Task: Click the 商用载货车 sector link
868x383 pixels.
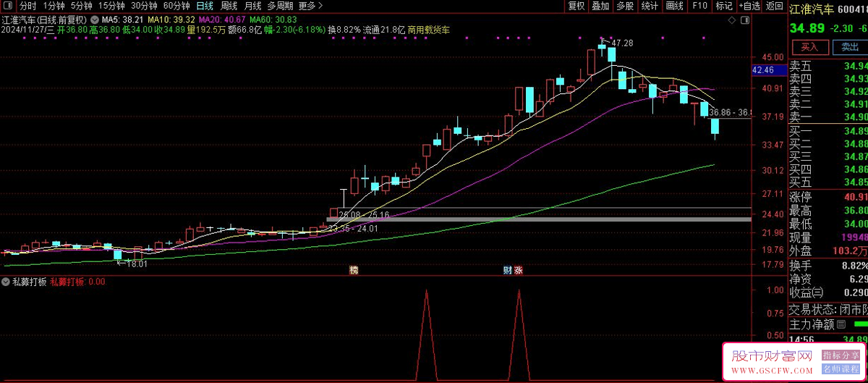Action: click(x=430, y=30)
